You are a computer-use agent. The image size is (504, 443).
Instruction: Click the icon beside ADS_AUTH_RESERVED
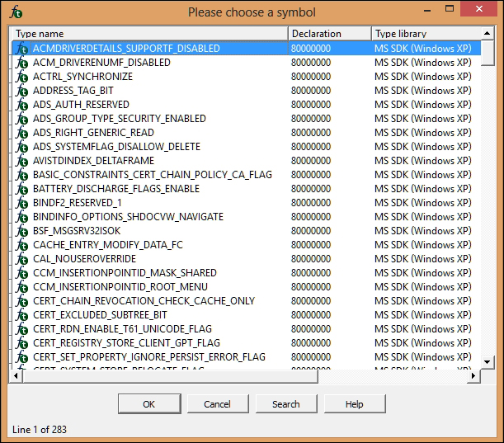[x=22, y=105]
